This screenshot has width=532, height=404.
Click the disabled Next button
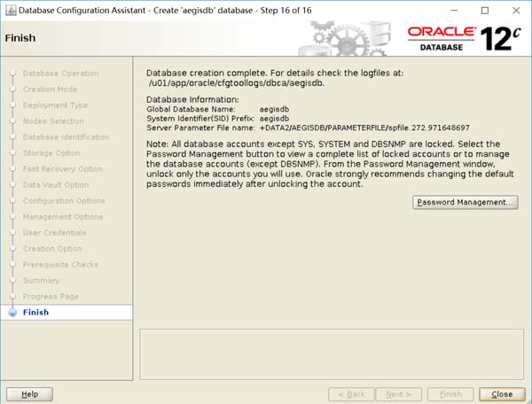pyautogui.click(x=399, y=394)
